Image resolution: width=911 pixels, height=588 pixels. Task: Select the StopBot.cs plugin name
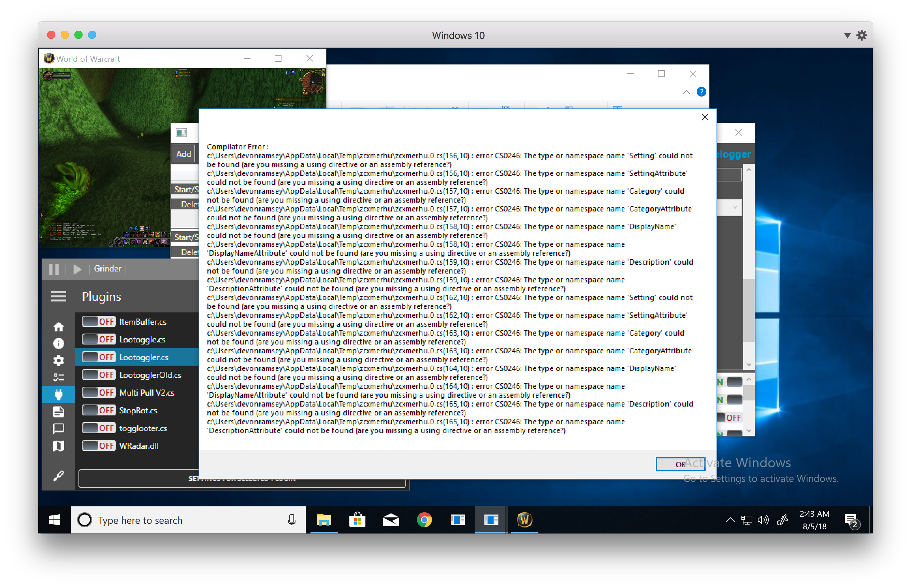(x=138, y=411)
